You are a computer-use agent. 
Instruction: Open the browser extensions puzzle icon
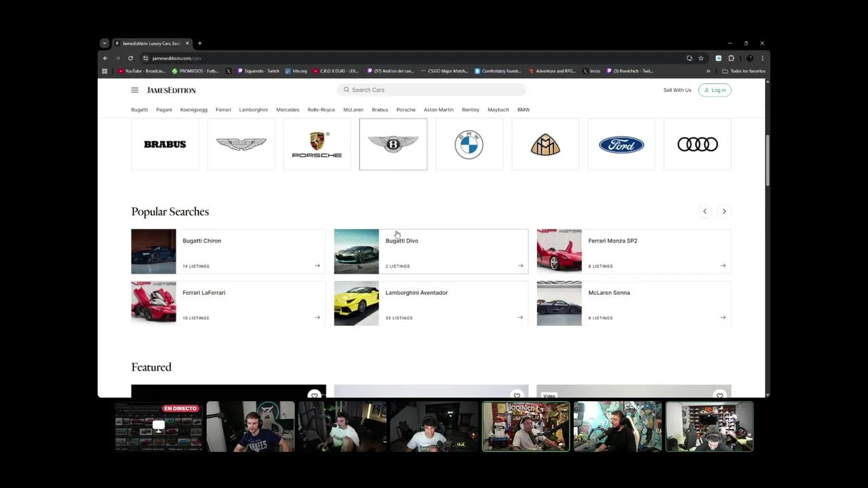point(731,58)
